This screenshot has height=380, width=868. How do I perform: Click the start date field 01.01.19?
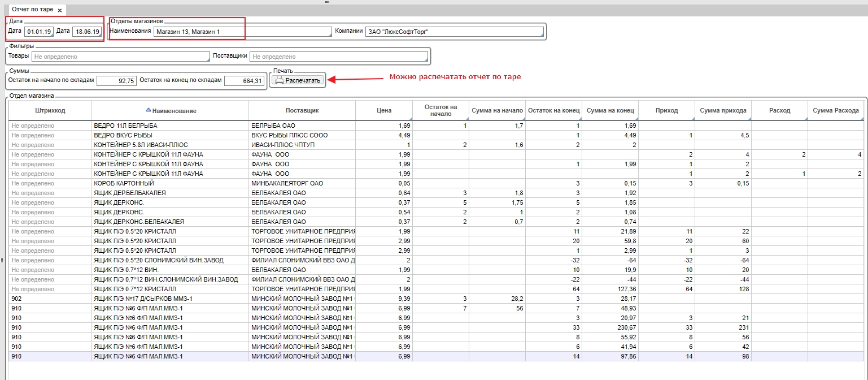(39, 32)
